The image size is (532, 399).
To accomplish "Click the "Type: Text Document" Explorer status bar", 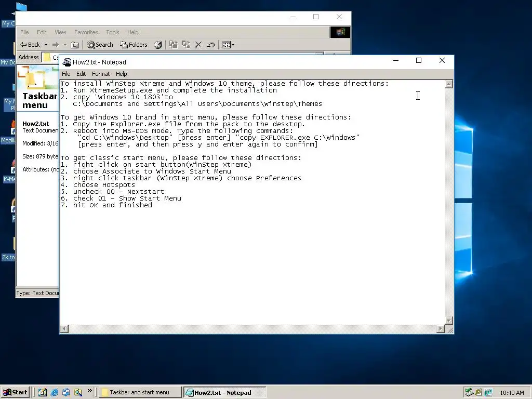I will (37, 293).
